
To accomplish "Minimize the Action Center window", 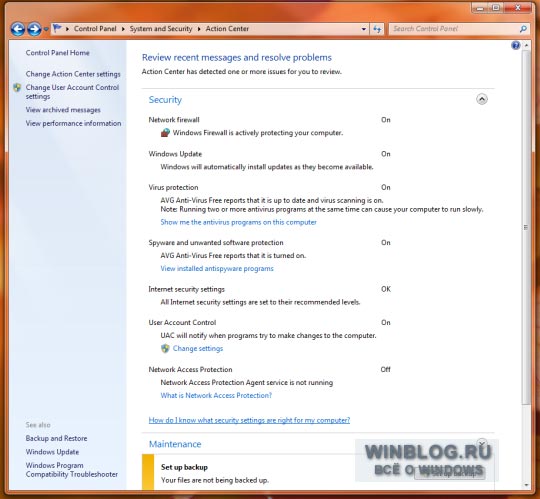I will tap(480, 8).
